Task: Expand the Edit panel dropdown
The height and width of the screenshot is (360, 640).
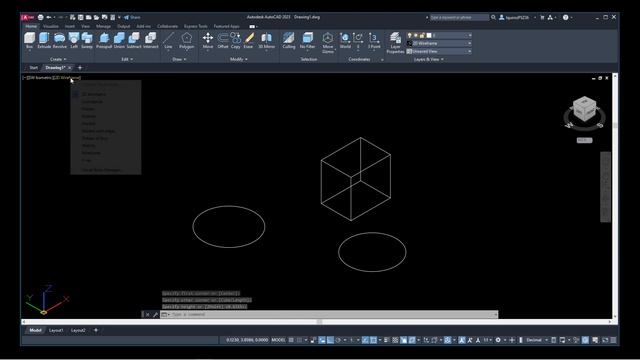Action: pos(127,59)
